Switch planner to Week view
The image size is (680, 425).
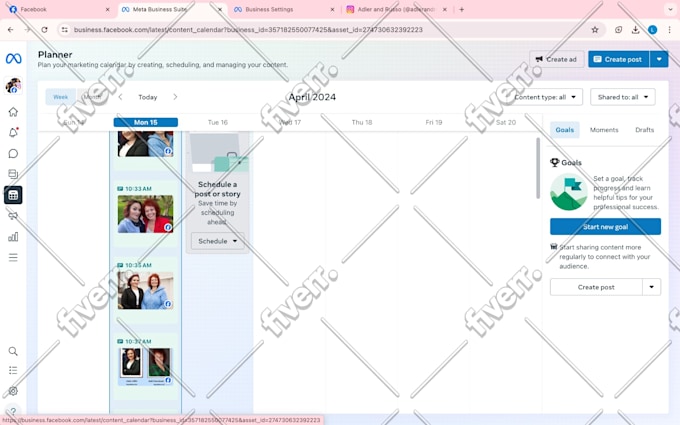coord(61,97)
